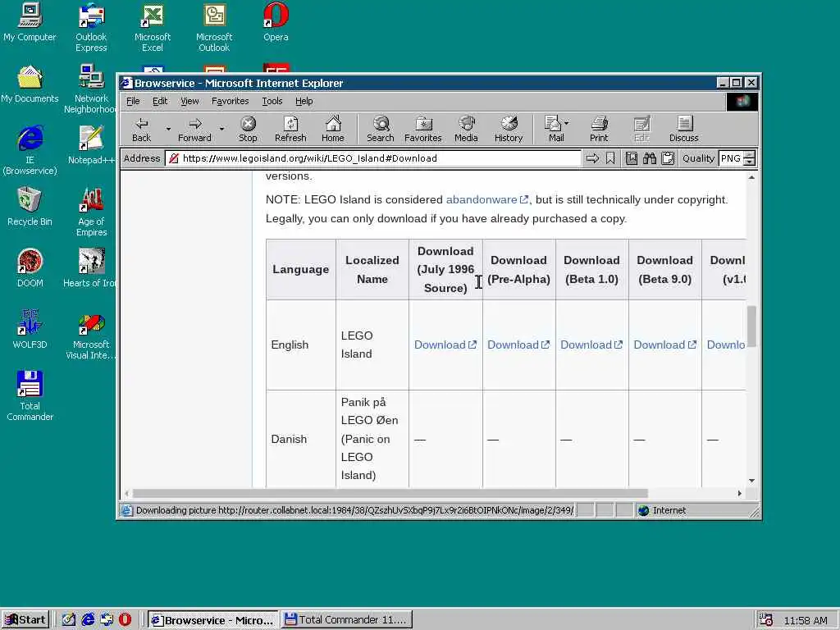Switch to Total Commander taskbar button

(x=347, y=620)
